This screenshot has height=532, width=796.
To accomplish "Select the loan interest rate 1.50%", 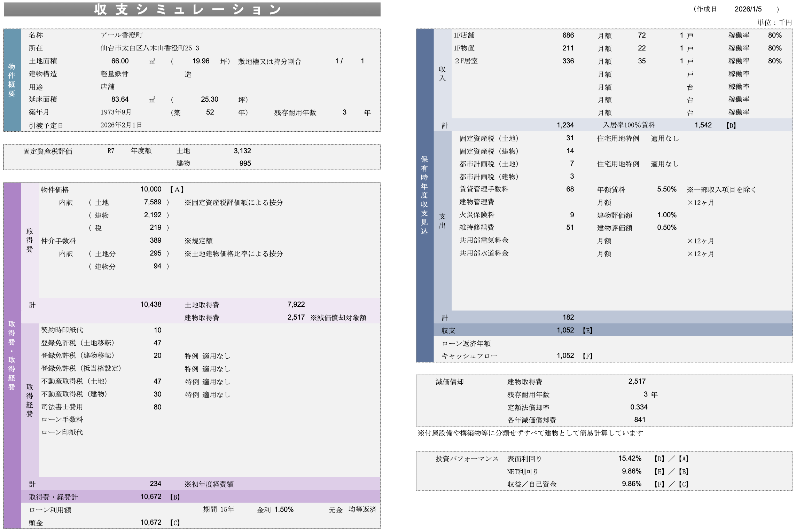I will pos(284,509).
